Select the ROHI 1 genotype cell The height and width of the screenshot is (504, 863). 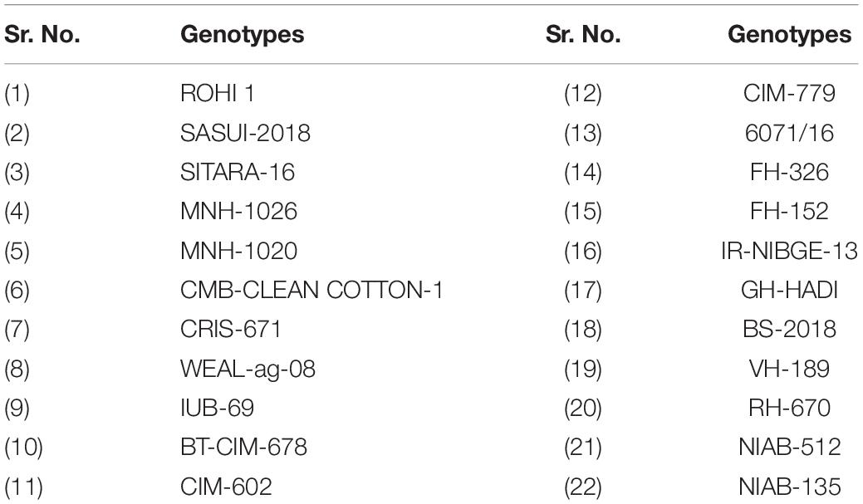[218, 94]
